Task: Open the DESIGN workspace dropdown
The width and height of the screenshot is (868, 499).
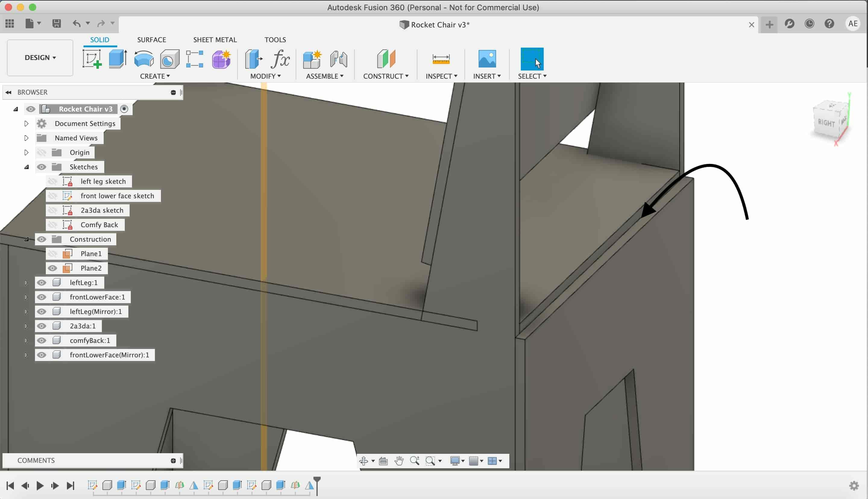Action: 40,58
